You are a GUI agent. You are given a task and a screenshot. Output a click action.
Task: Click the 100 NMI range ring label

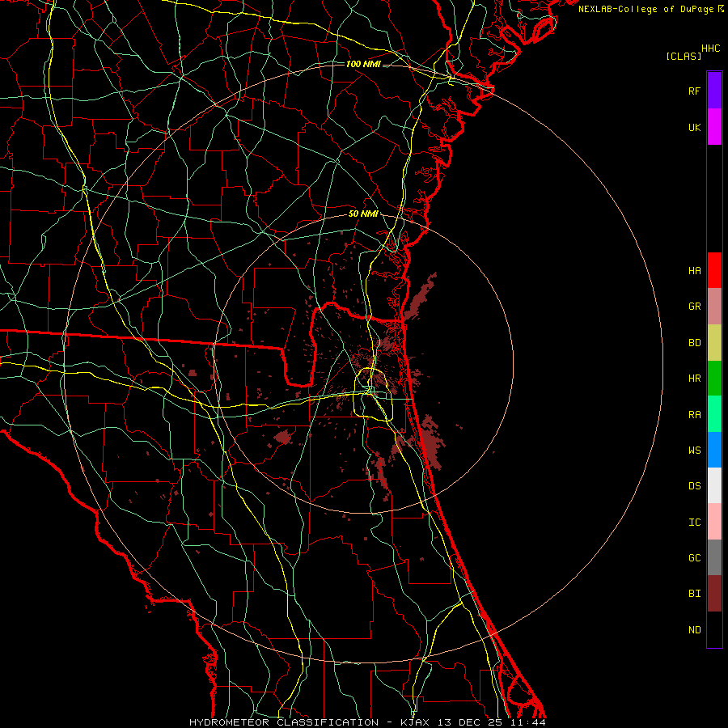[x=363, y=64]
